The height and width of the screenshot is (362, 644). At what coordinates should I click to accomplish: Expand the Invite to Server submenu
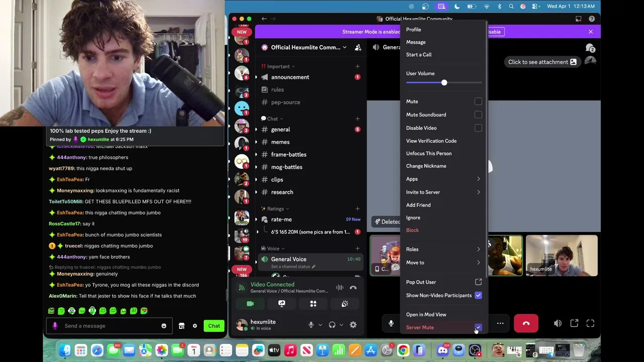(x=444, y=192)
